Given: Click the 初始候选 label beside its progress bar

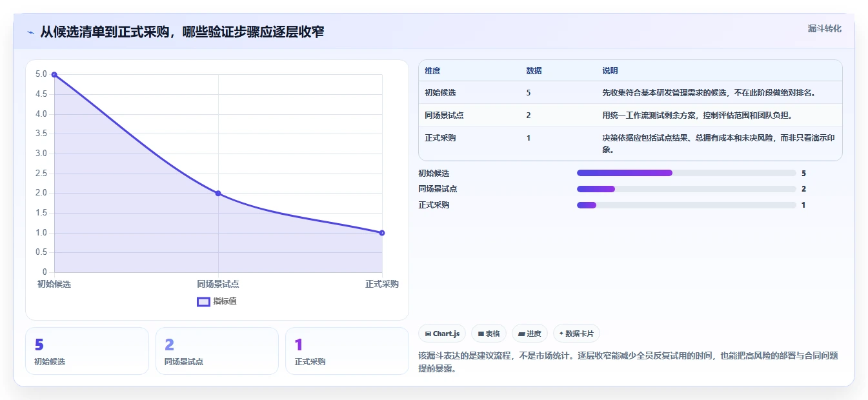Looking at the screenshot, I should point(434,173).
